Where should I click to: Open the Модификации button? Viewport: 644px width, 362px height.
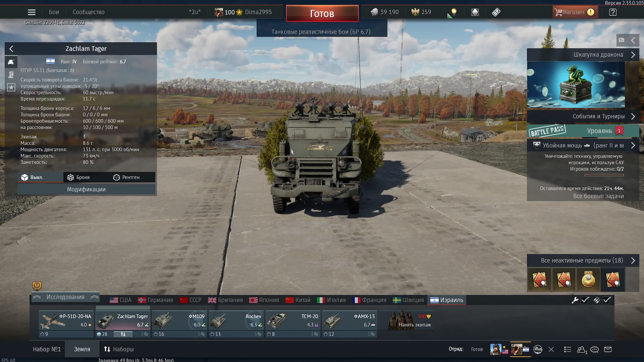[x=86, y=189]
